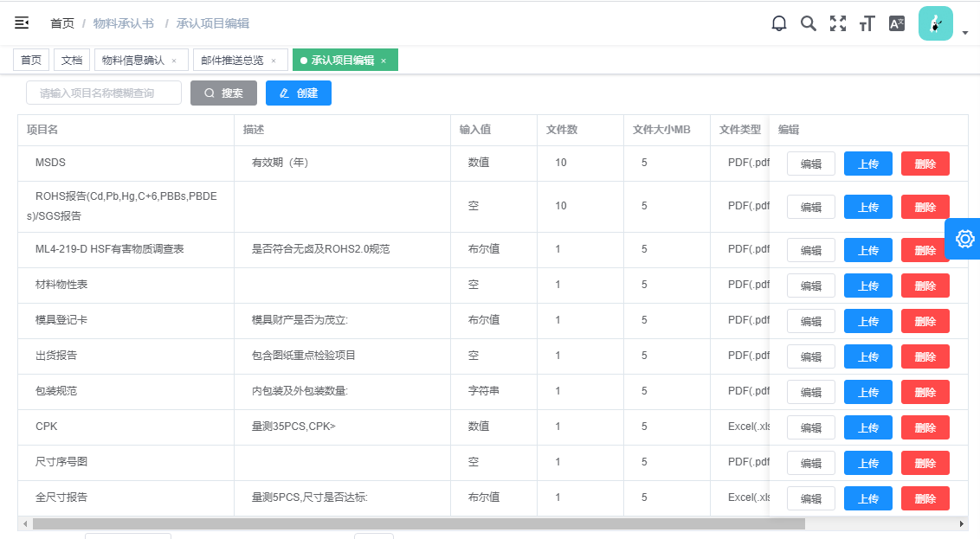980x539 pixels.
Task: Switch to the 首页 tab
Action: [31, 60]
